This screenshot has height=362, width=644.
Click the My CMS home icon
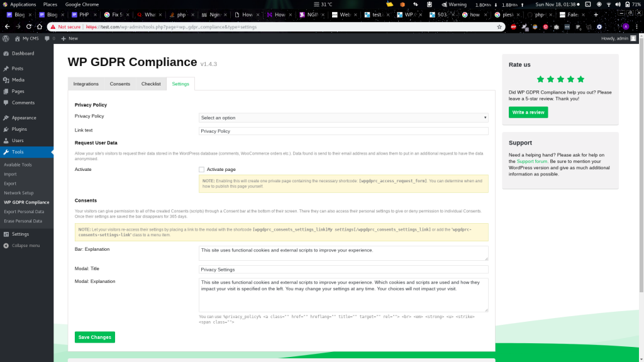pyautogui.click(x=17, y=38)
